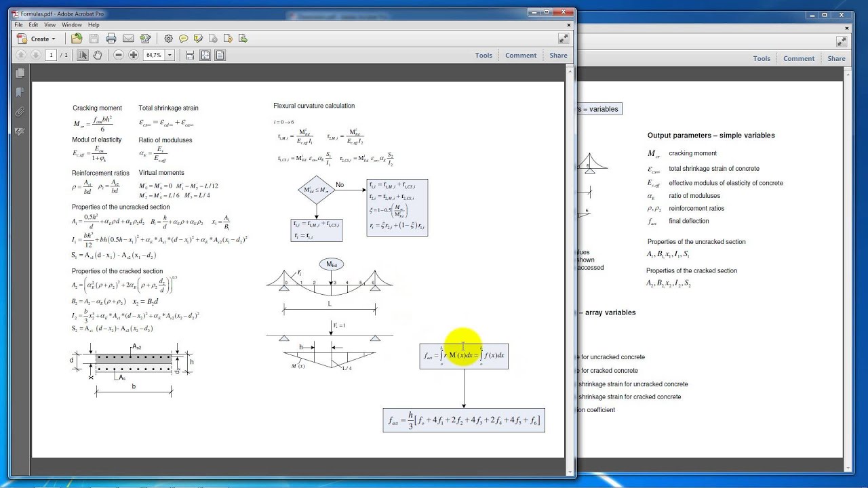Click the Delete page icon

pos(213,39)
